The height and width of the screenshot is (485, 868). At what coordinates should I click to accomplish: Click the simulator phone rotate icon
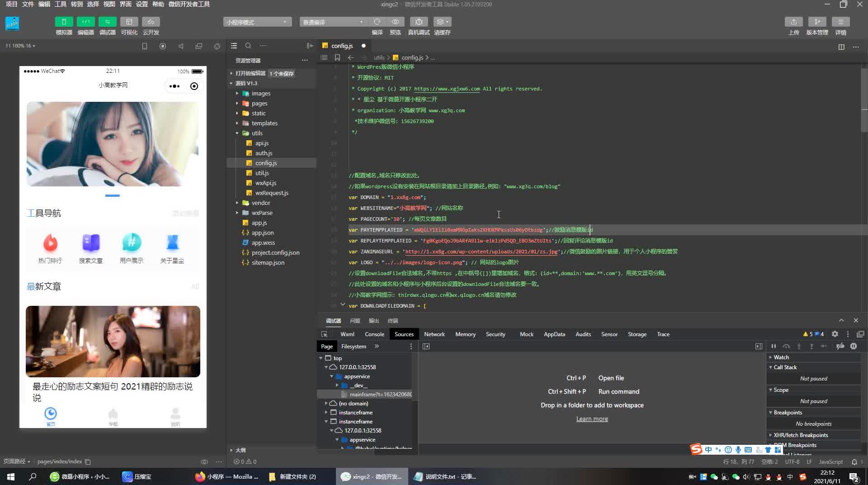coord(217,46)
